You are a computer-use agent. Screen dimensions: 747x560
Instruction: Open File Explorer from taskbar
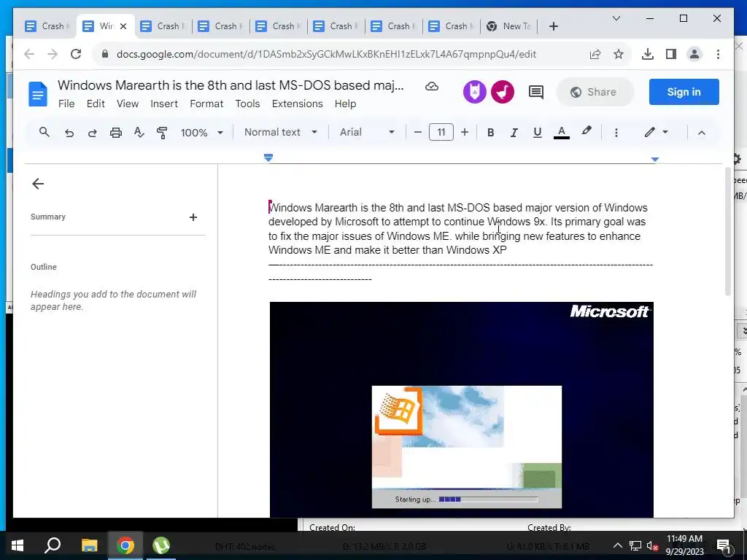89,545
